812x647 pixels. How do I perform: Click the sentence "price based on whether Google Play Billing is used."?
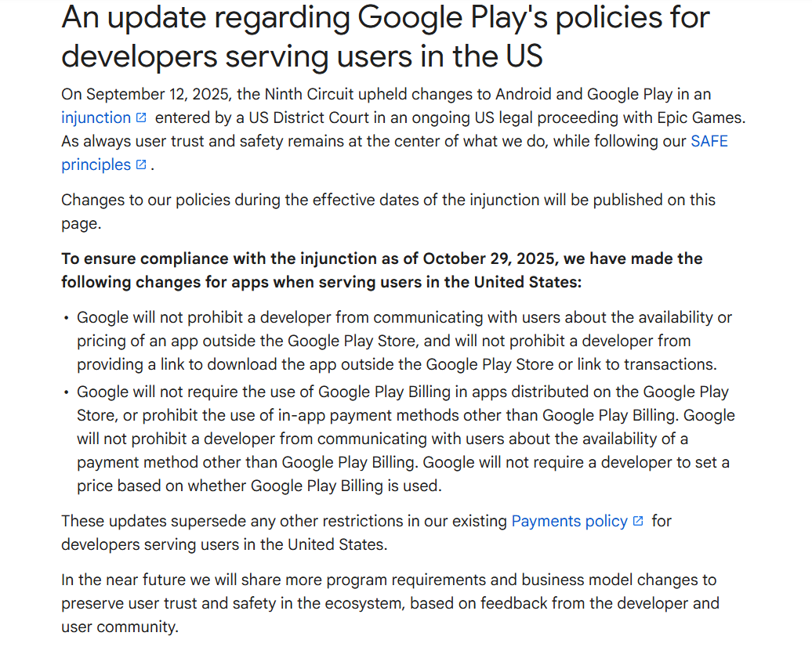[x=259, y=486]
